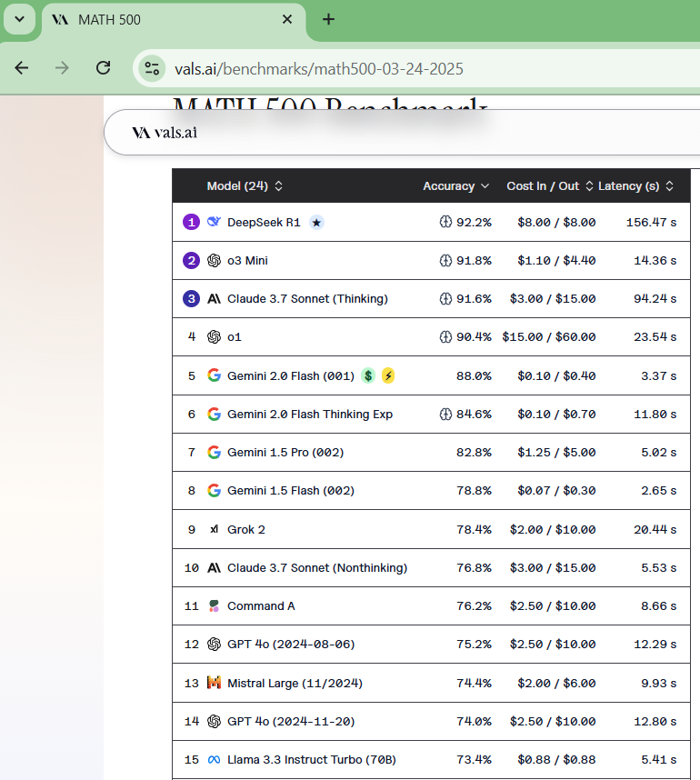This screenshot has width=700, height=780.
Task: Click the OpenAI logo beside GPT 4o (2024-08-06)
Action: 214,645
